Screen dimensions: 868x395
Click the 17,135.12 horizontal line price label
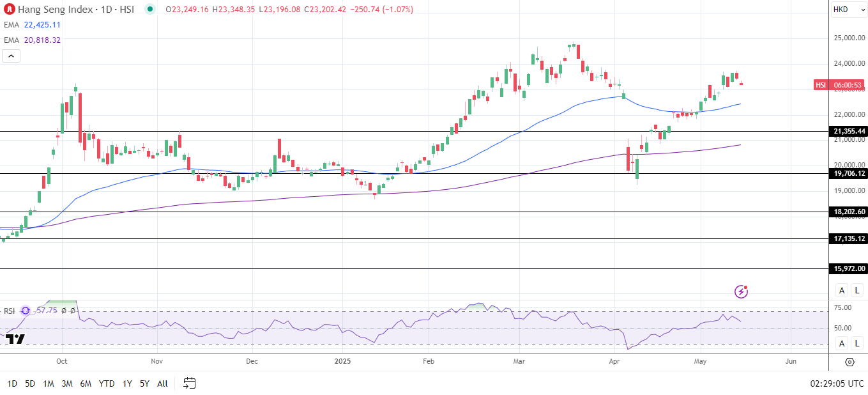pos(849,238)
